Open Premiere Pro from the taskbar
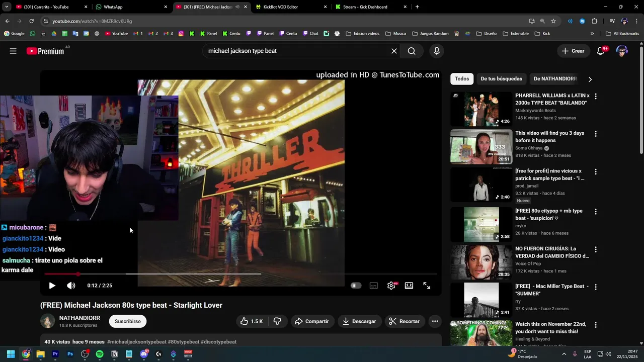Viewport: 644px width, 362px height. (55, 354)
